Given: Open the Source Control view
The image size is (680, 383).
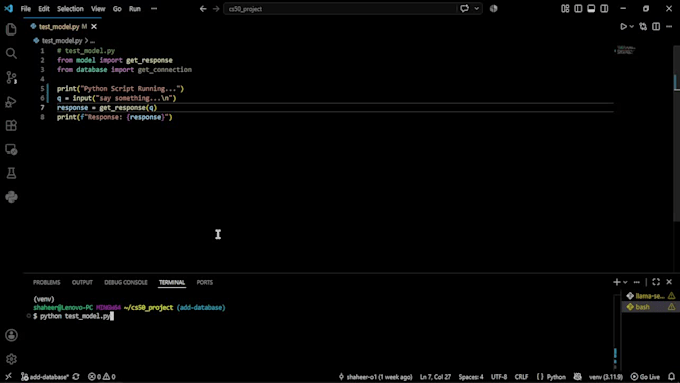Looking at the screenshot, I should click(11, 78).
